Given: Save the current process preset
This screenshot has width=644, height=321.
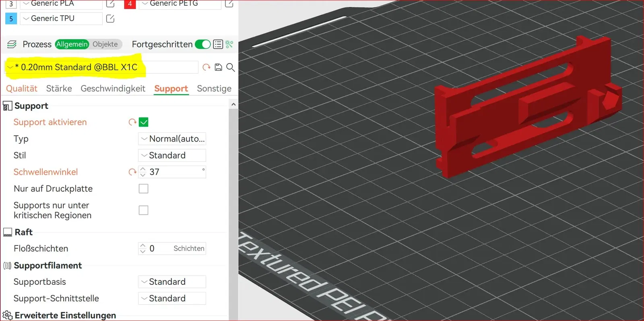Looking at the screenshot, I should pyautogui.click(x=218, y=67).
